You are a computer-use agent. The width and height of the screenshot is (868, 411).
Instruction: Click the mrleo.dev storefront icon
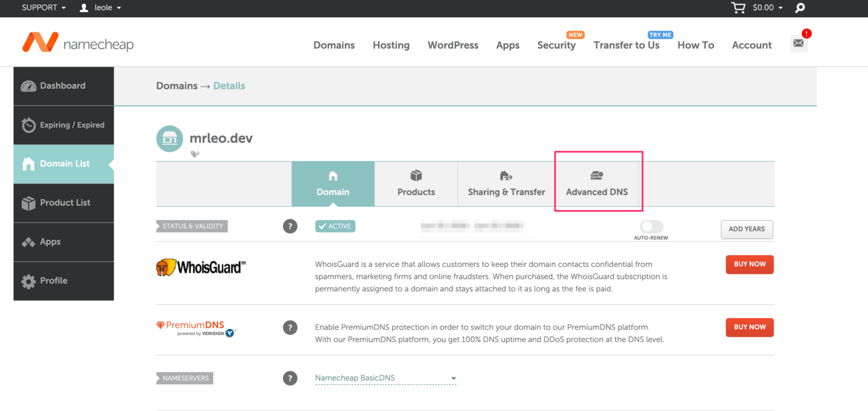click(x=170, y=139)
